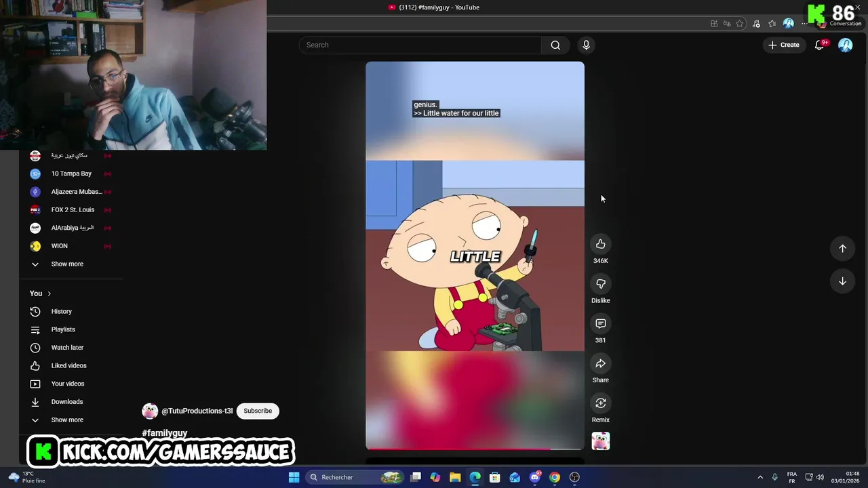Pause the Stewie short video
Screen dimensions: 868x488
tap(475, 256)
